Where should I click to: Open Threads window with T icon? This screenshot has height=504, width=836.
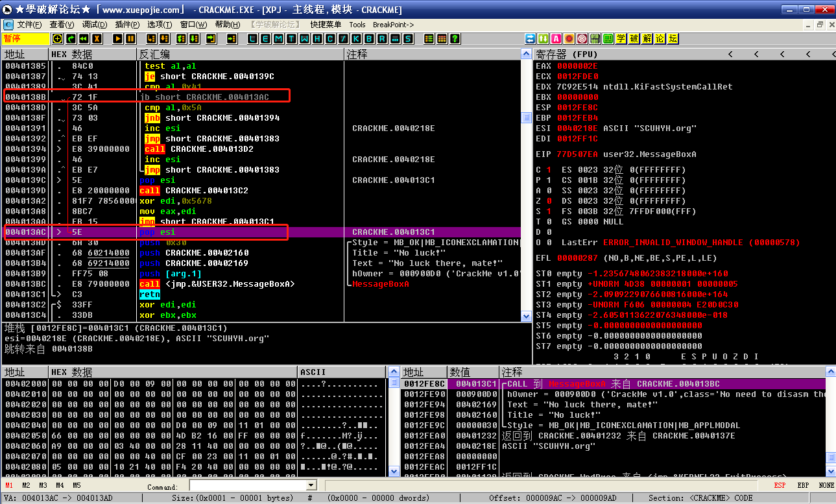click(291, 39)
